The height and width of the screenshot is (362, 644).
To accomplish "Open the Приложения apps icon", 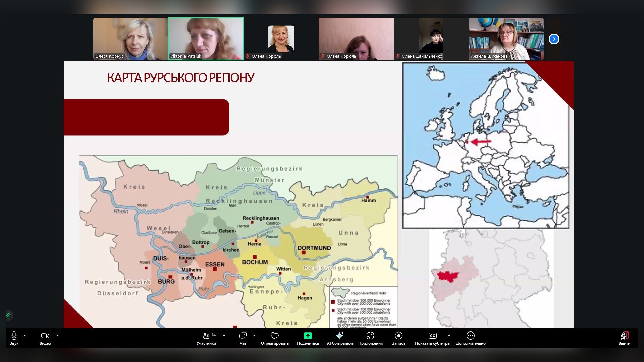I will pyautogui.click(x=370, y=336).
